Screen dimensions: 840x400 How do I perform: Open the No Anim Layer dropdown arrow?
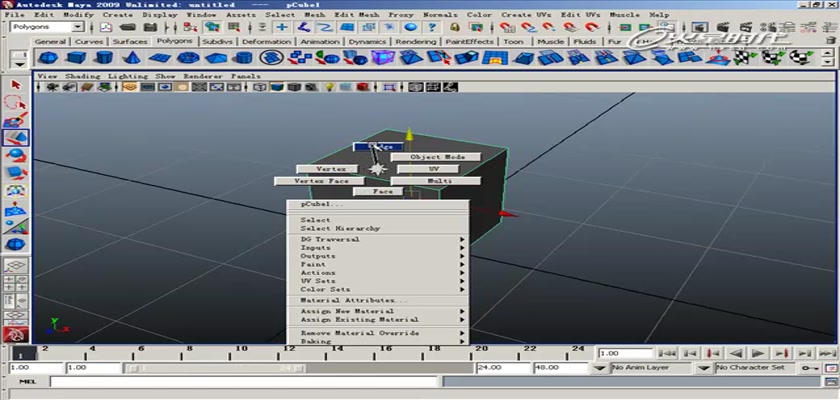(601, 368)
